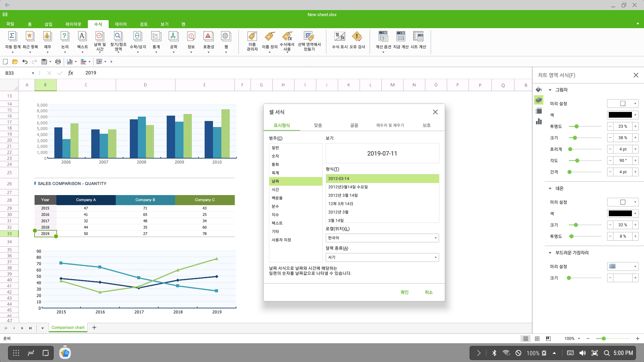Open the name box dropdown arrow
The height and width of the screenshot is (362, 644).
click(x=33, y=73)
